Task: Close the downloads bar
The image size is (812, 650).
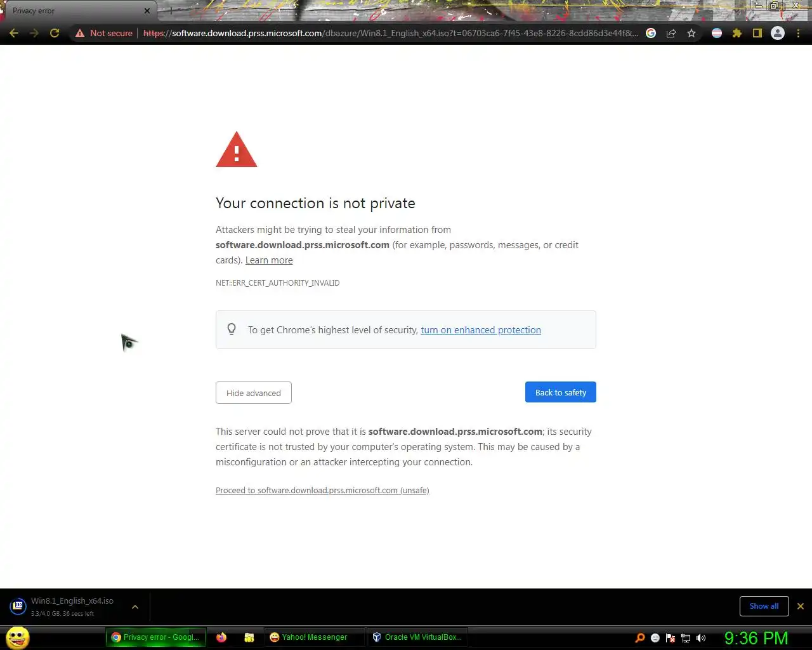Action: (801, 606)
